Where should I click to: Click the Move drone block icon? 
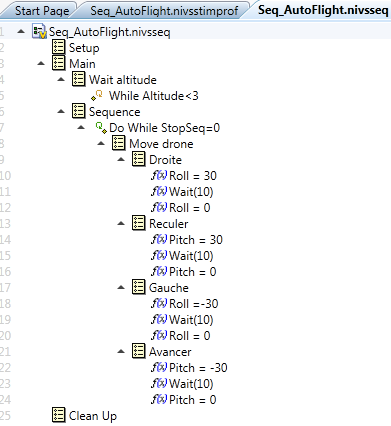pos(119,143)
